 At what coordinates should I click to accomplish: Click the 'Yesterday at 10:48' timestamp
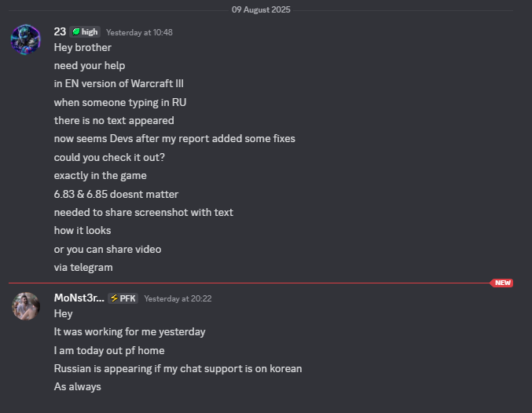[139, 32]
